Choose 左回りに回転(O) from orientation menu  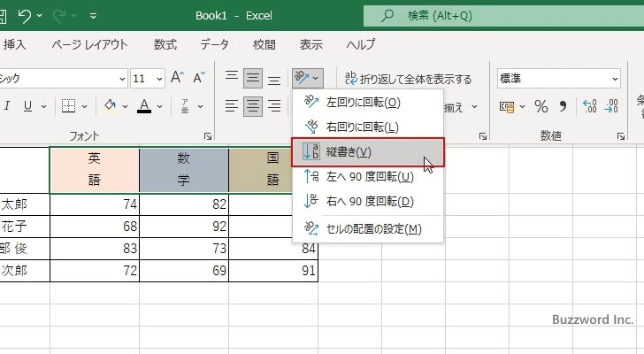pos(368,103)
